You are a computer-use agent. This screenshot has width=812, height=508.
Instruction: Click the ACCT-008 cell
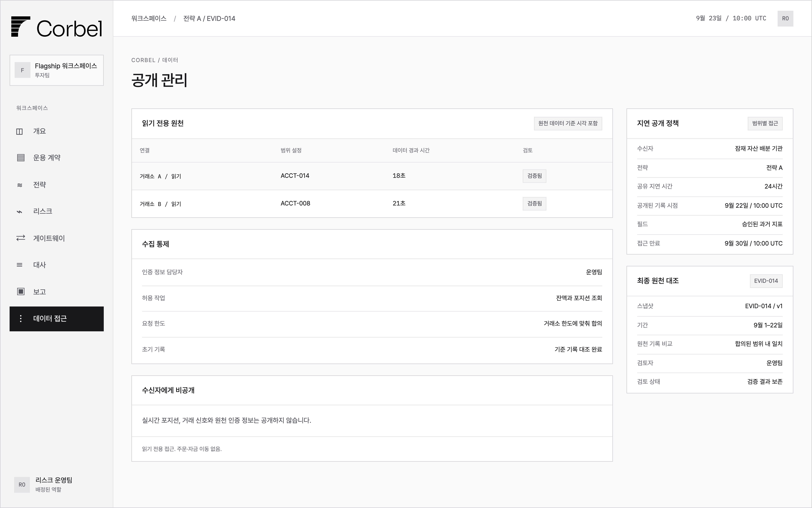pyautogui.click(x=295, y=203)
